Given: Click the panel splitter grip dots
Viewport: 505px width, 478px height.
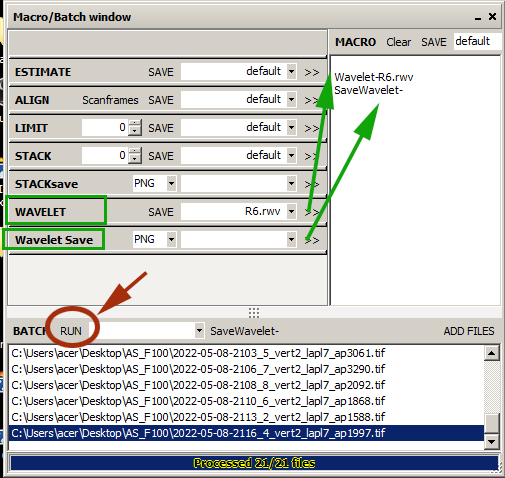Looking at the screenshot, I should tap(254, 313).
